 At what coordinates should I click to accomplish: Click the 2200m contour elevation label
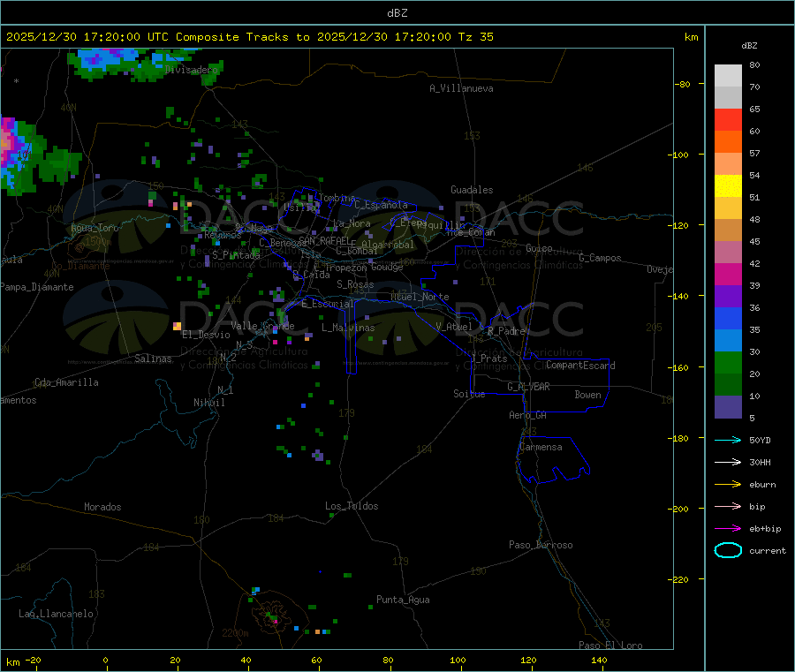(x=235, y=633)
